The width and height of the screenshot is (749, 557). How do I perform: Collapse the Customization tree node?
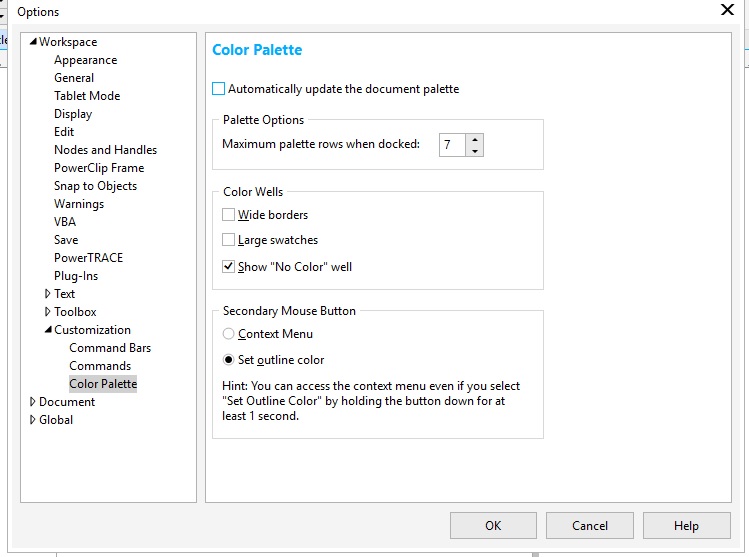[48, 330]
